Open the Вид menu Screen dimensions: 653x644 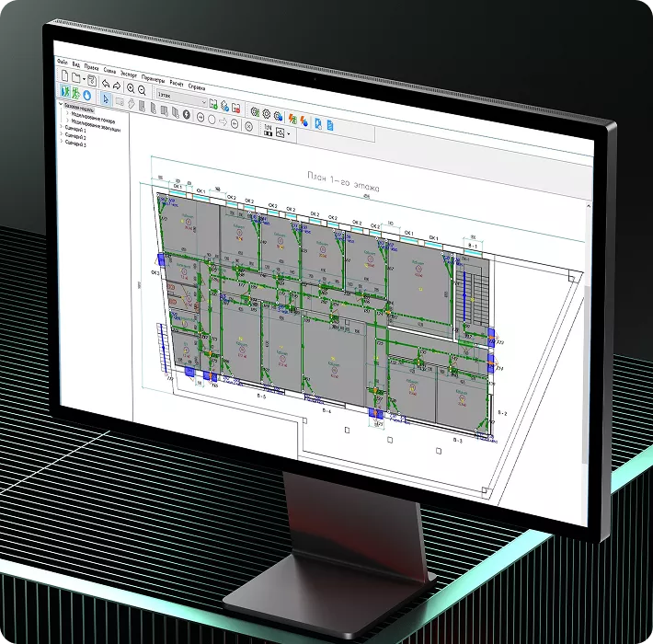point(75,64)
